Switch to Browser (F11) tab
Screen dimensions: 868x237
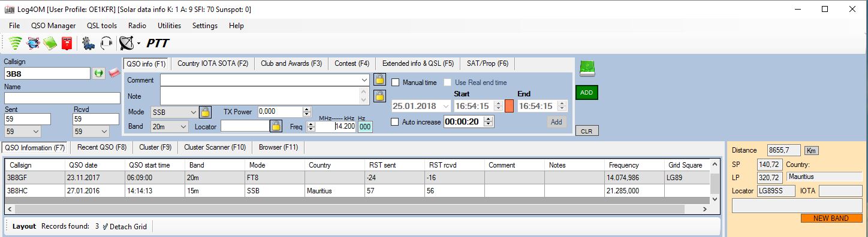click(278, 147)
